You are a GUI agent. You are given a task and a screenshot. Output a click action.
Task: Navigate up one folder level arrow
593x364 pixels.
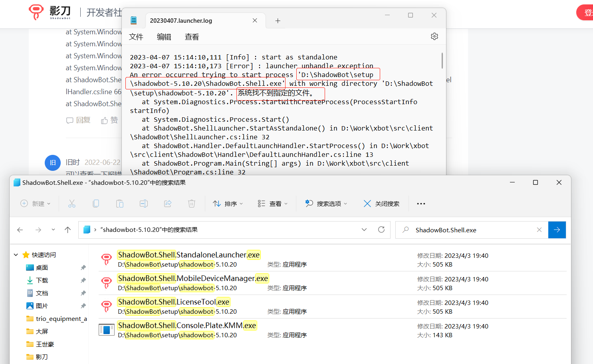pos(68,230)
